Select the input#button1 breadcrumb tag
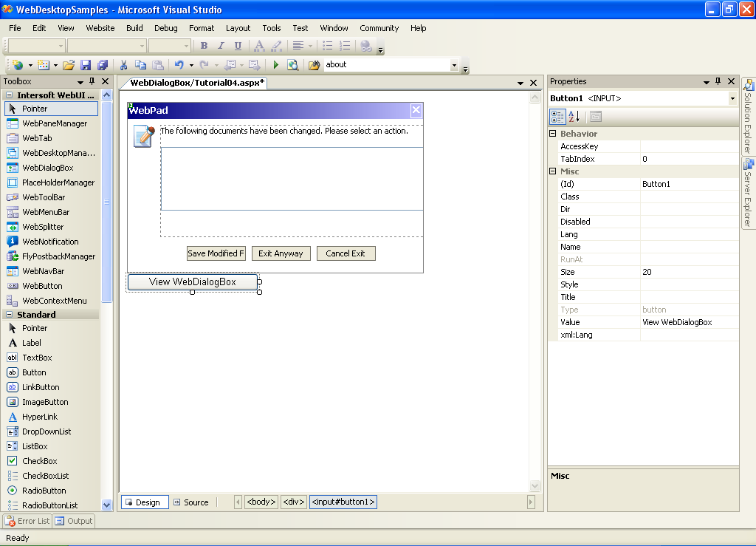 pyautogui.click(x=343, y=502)
